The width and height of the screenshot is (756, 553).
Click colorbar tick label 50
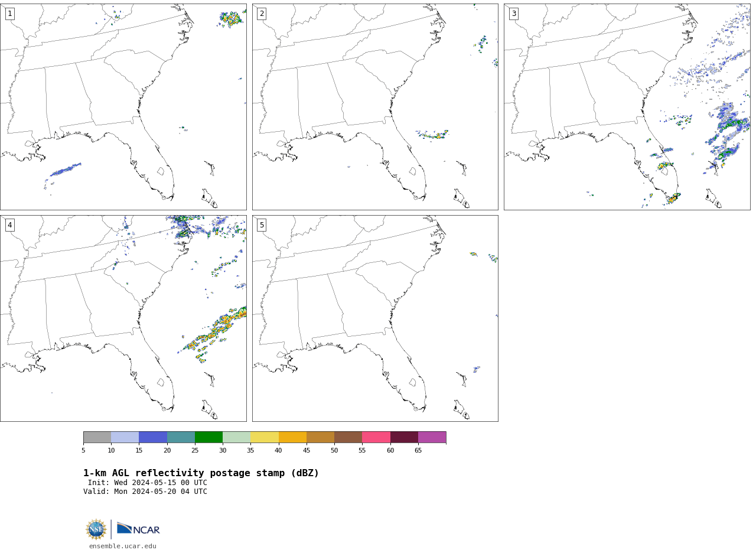pyautogui.click(x=334, y=450)
